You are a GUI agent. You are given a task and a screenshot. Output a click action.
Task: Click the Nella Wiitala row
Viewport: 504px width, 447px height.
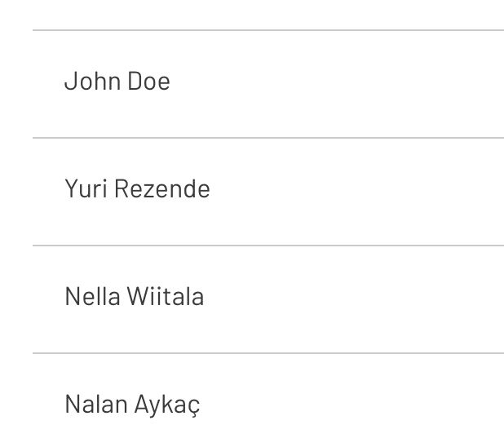coord(134,297)
